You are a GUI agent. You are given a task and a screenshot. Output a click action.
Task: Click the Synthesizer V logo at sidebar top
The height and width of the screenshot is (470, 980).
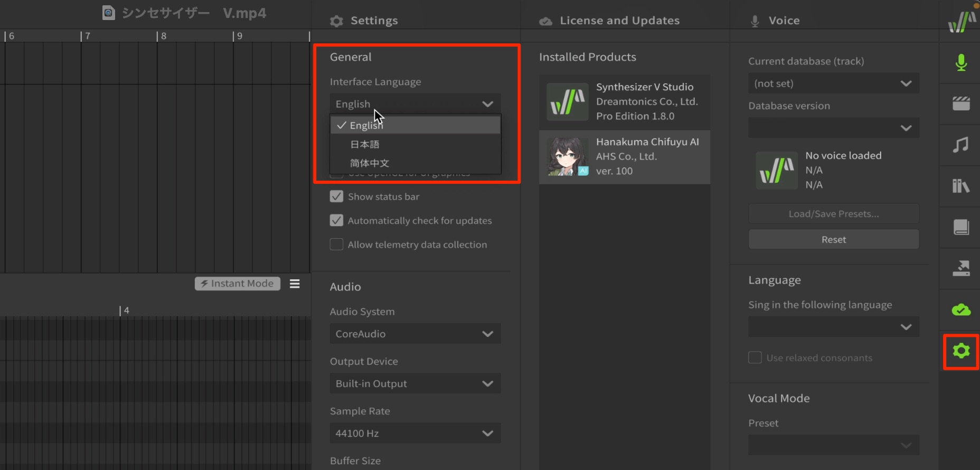962,21
